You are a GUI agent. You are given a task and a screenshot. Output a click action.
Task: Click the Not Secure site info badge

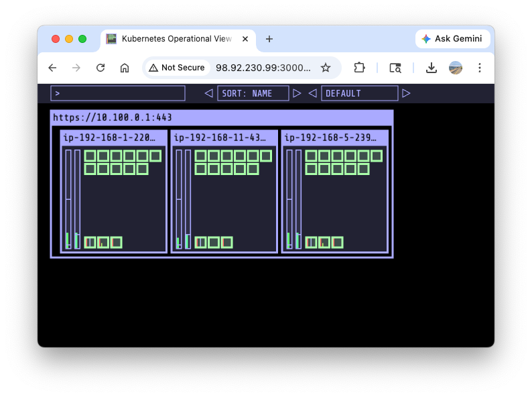point(177,68)
